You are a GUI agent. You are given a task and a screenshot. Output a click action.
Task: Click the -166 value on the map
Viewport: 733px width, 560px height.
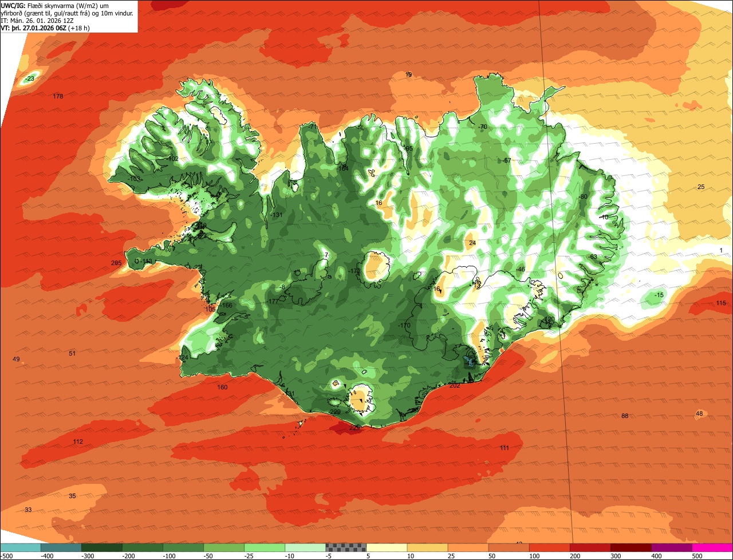(226, 306)
